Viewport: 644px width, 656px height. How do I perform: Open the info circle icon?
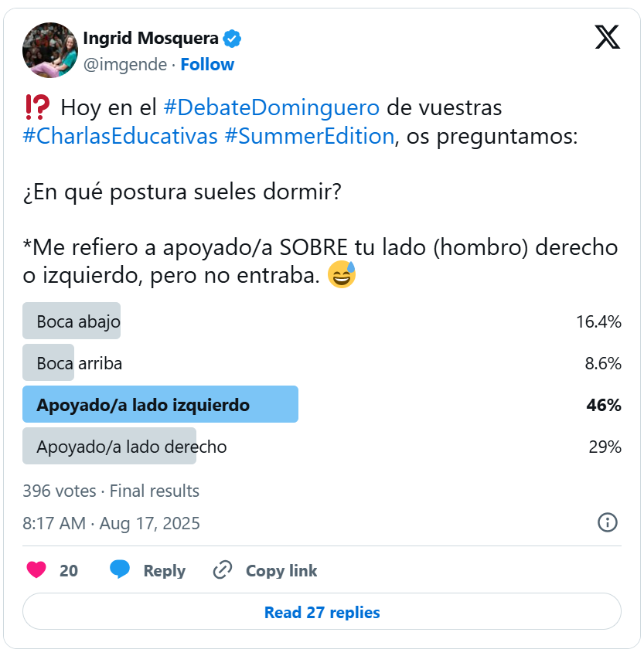coord(608,522)
